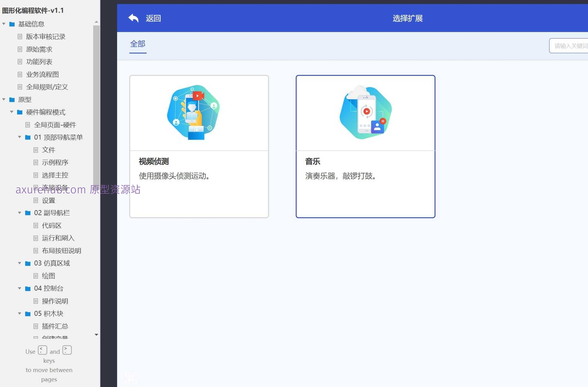Open the 示例程序 page
The height and width of the screenshot is (387, 588).
pos(55,162)
